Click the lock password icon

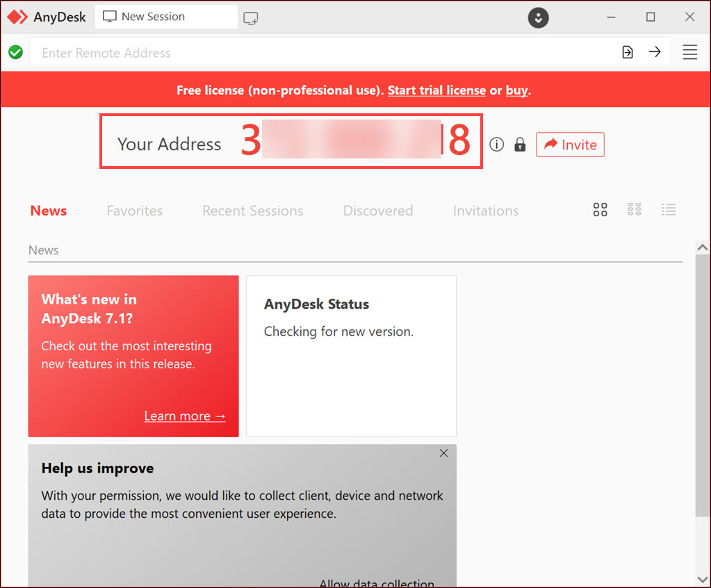tap(520, 145)
